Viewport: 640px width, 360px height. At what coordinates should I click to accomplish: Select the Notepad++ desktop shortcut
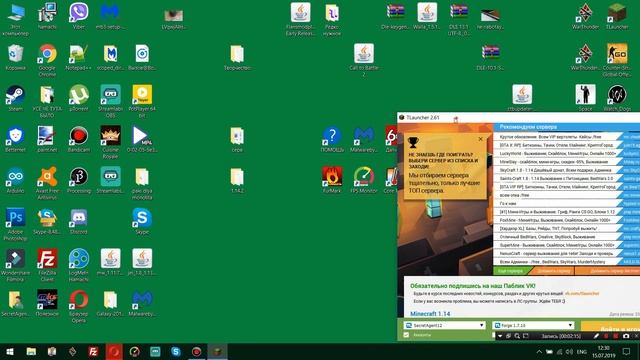[78, 57]
